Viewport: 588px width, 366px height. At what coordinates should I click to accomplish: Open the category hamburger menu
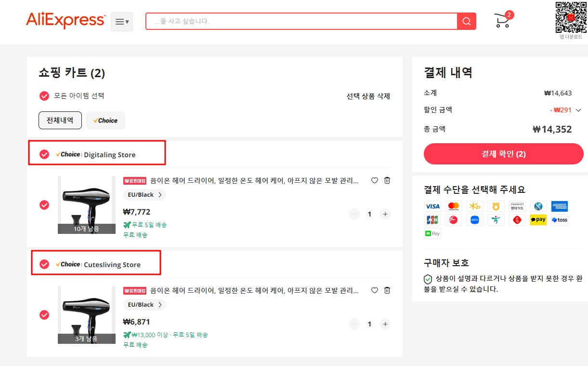122,22
